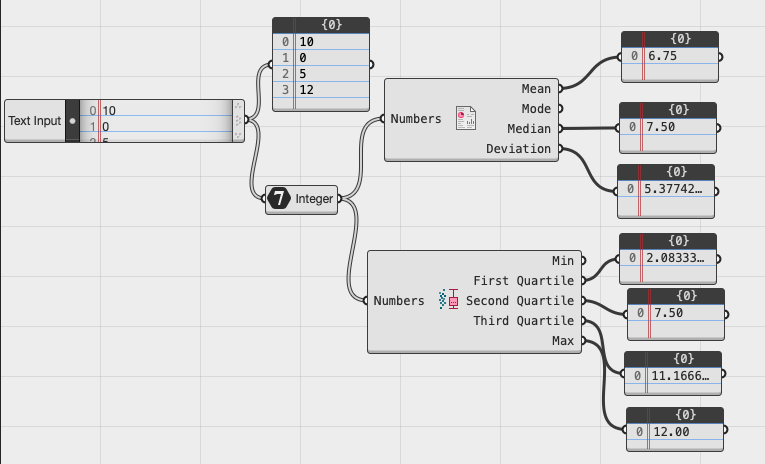Click the First Quartile output label
This screenshot has width=765, height=464.
(523, 281)
